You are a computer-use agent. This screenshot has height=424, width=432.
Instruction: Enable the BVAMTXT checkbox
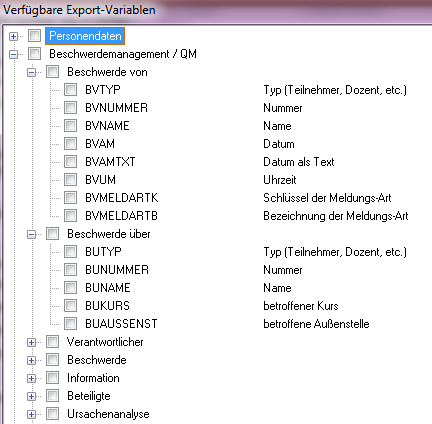pyautogui.click(x=71, y=162)
